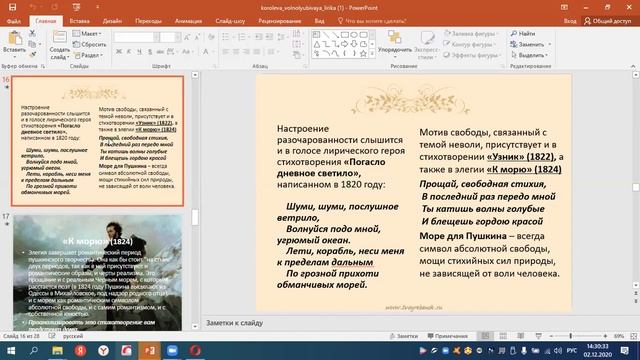
Task: Switch to the Animation (Анимация) tab
Action: click(x=188, y=21)
